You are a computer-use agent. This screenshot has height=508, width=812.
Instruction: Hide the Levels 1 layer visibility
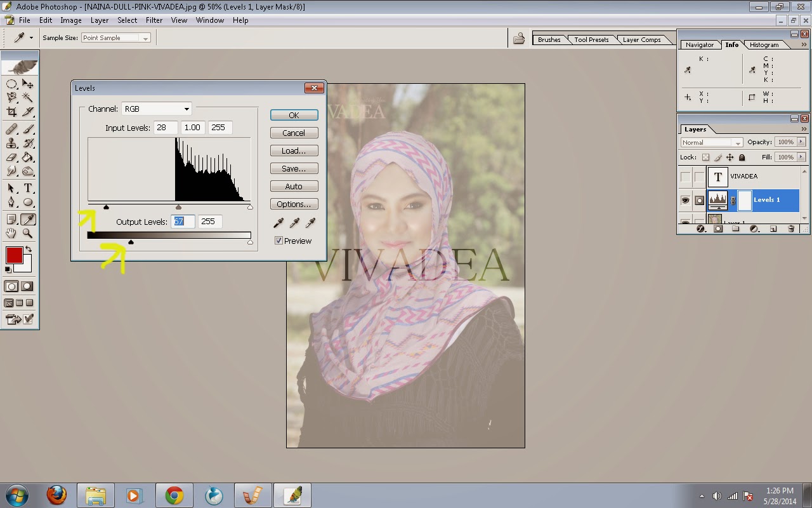pyautogui.click(x=686, y=200)
